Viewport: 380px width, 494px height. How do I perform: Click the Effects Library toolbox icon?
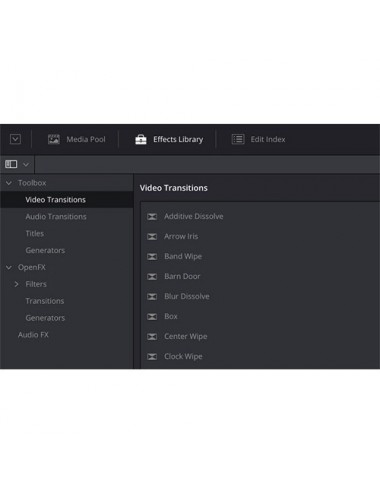click(141, 139)
